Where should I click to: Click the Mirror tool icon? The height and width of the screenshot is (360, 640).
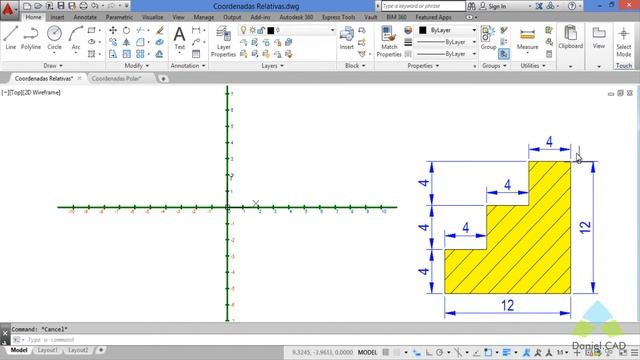tap(127, 42)
